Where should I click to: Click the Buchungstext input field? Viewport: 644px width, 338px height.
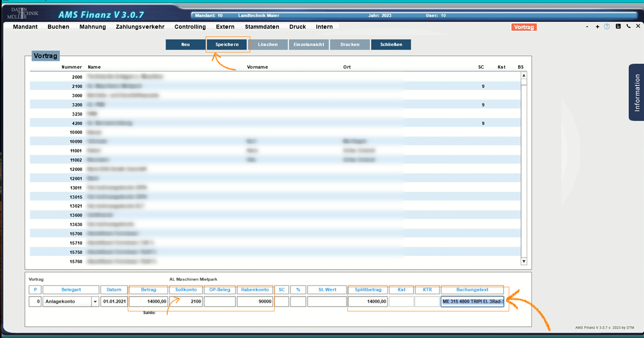472,302
